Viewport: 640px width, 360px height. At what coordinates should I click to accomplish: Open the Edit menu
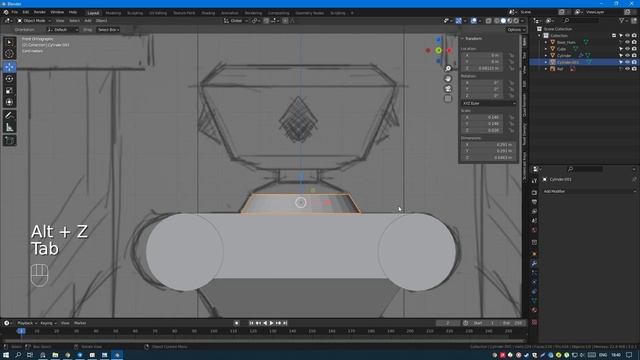pyautogui.click(x=26, y=12)
